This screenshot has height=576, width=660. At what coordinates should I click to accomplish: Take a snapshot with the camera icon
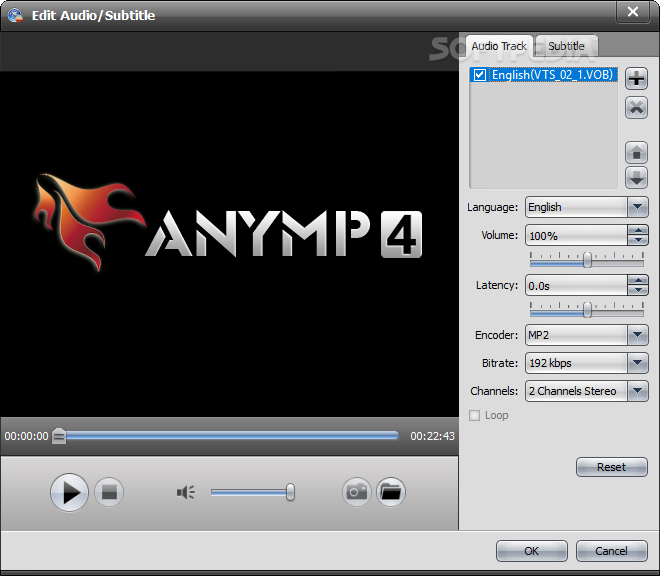[x=357, y=492]
